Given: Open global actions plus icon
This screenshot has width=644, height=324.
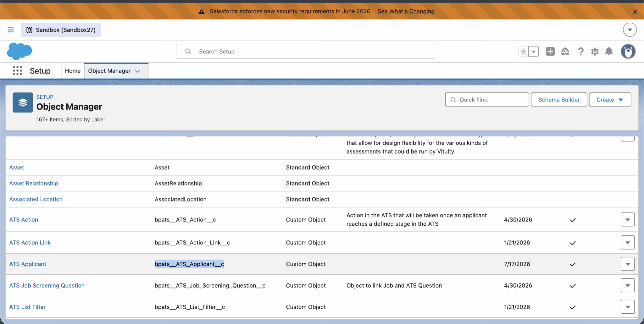Looking at the screenshot, I should tap(550, 52).
